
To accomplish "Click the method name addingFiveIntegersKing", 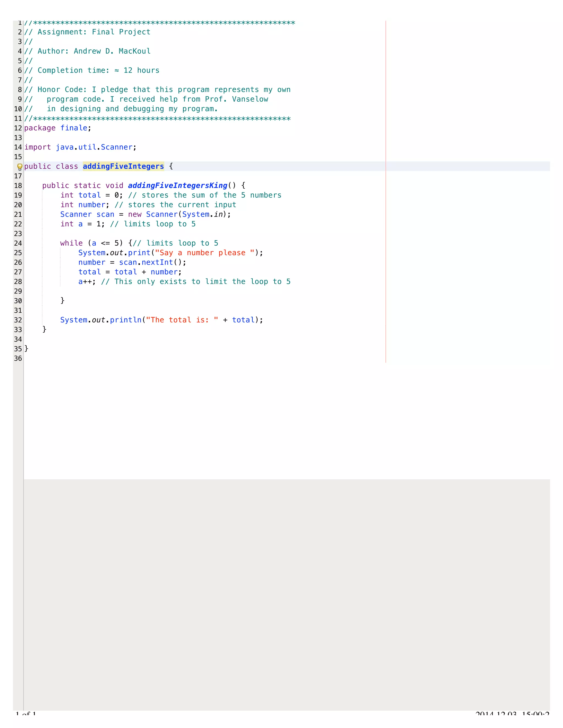I will (x=177, y=186).
